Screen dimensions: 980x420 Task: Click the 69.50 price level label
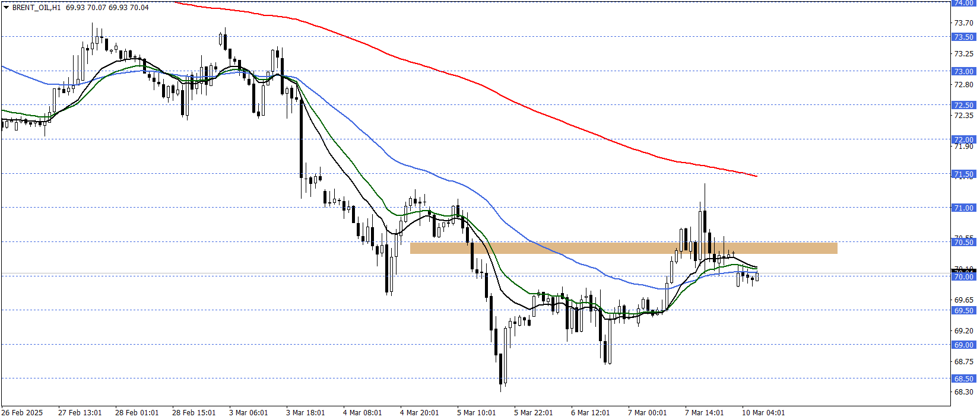[963, 310]
